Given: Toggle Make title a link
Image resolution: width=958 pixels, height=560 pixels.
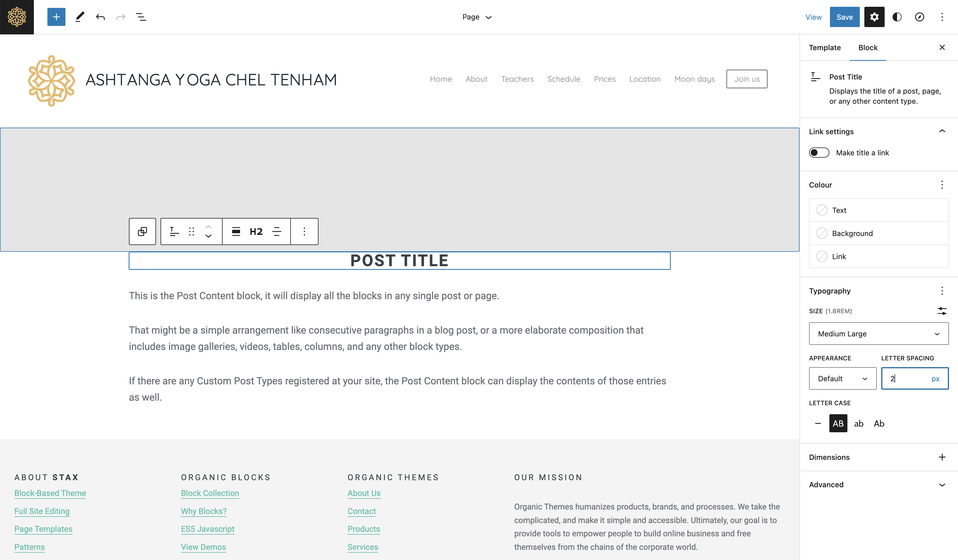Looking at the screenshot, I should coord(819,153).
